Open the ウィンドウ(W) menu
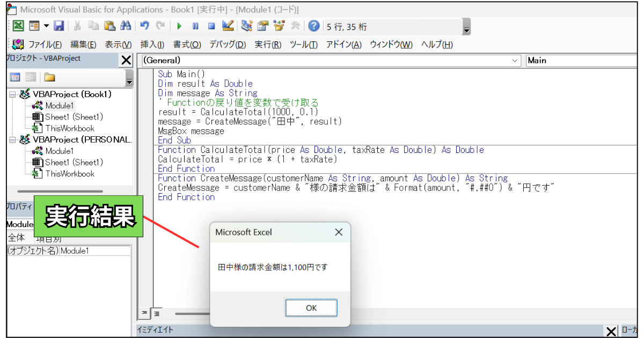 pyautogui.click(x=392, y=45)
